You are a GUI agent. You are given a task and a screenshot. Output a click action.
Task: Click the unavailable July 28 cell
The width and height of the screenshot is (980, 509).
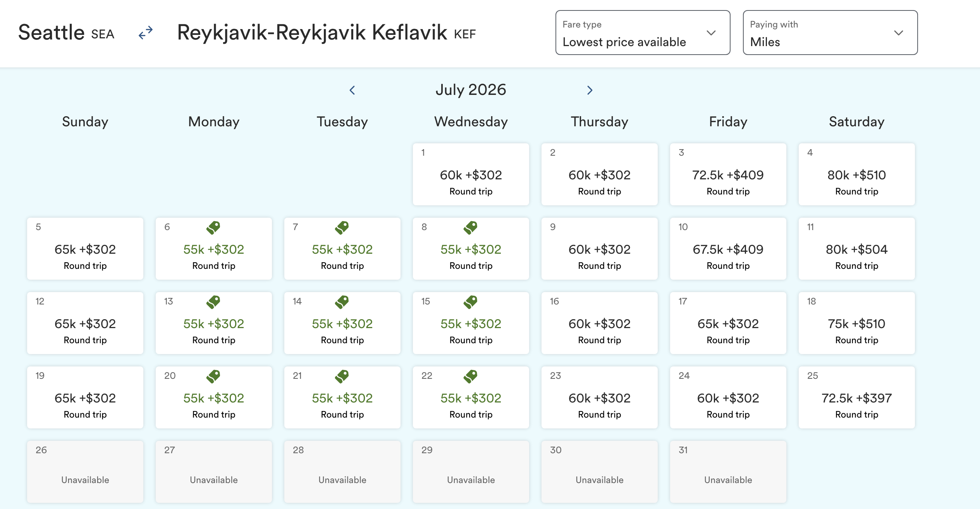point(342,472)
